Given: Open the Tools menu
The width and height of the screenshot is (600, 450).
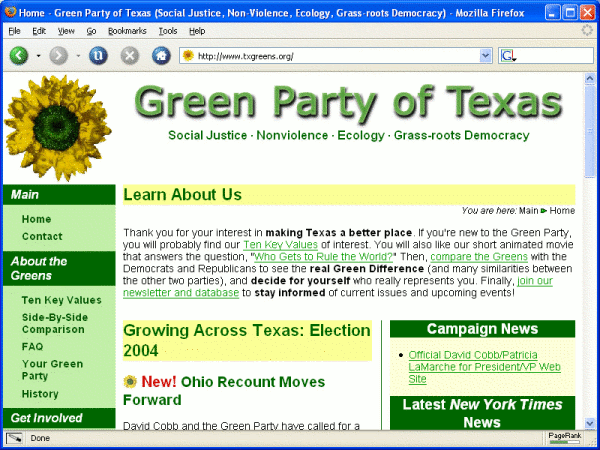Looking at the screenshot, I should pos(167,31).
